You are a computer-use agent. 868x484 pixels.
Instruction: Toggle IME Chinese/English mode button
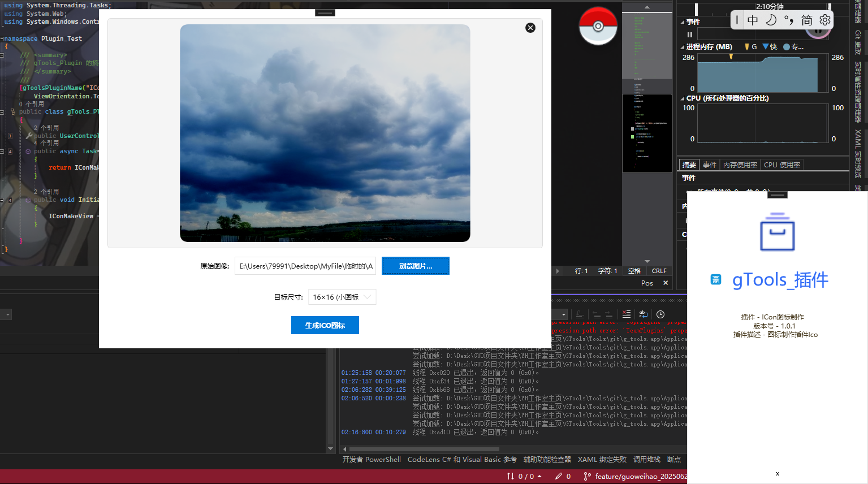click(x=753, y=20)
